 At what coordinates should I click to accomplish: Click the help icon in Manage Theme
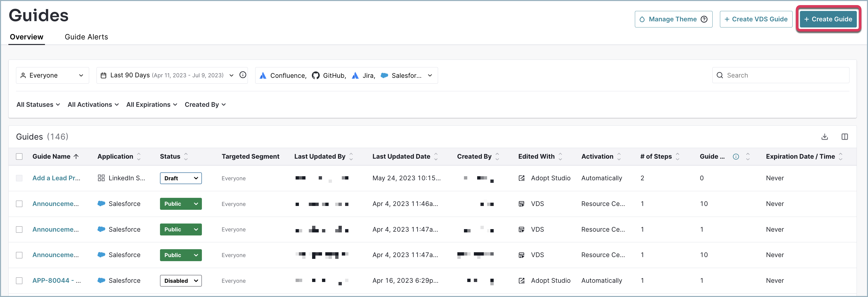coord(704,19)
